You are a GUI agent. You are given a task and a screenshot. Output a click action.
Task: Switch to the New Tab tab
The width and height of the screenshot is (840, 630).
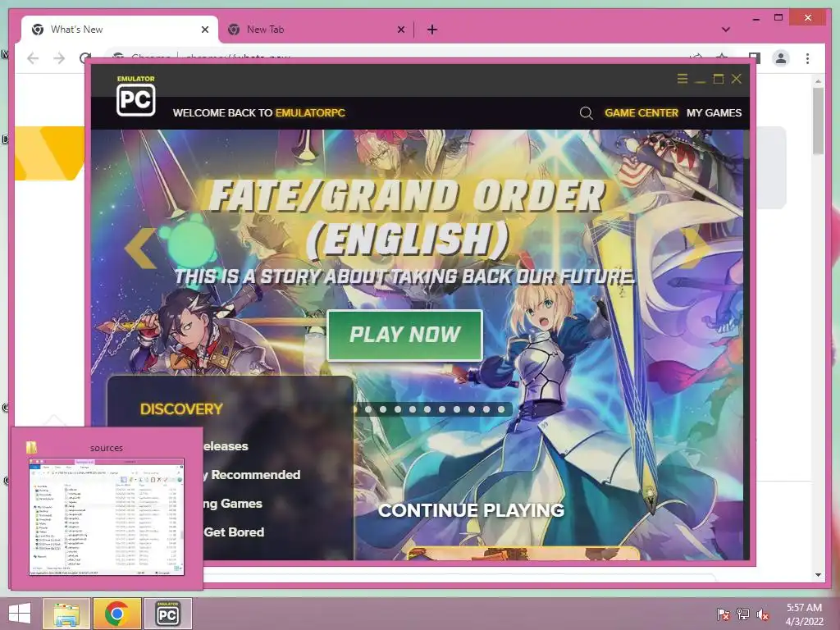tap(316, 30)
